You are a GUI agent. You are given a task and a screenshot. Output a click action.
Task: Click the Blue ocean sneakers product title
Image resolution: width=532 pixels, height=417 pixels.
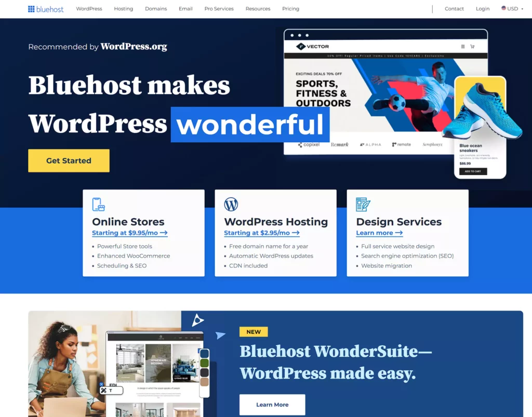coord(471,148)
